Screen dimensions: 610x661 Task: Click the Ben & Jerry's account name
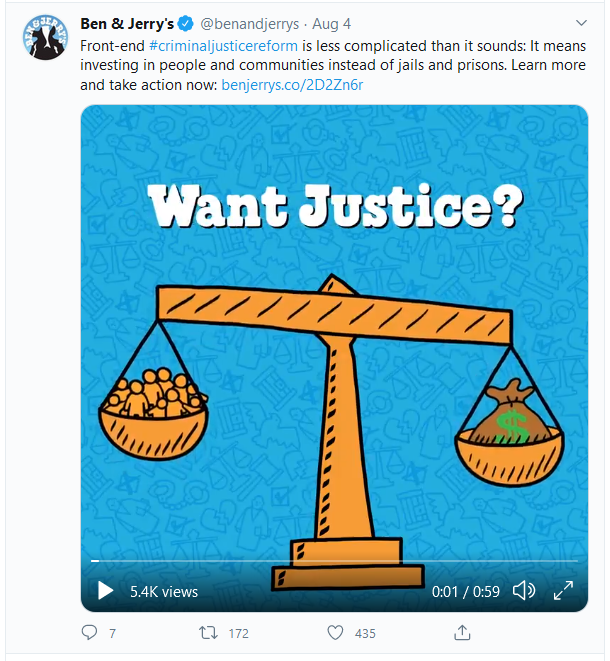129,23
